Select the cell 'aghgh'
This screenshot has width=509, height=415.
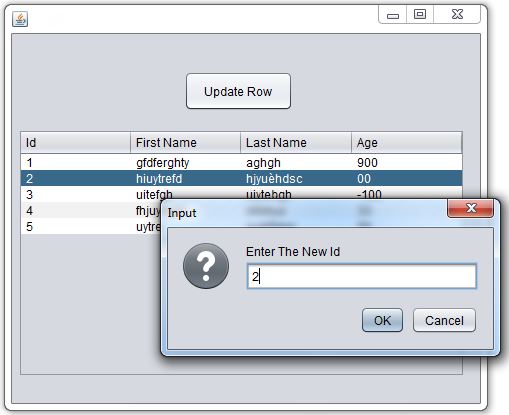tap(296, 163)
